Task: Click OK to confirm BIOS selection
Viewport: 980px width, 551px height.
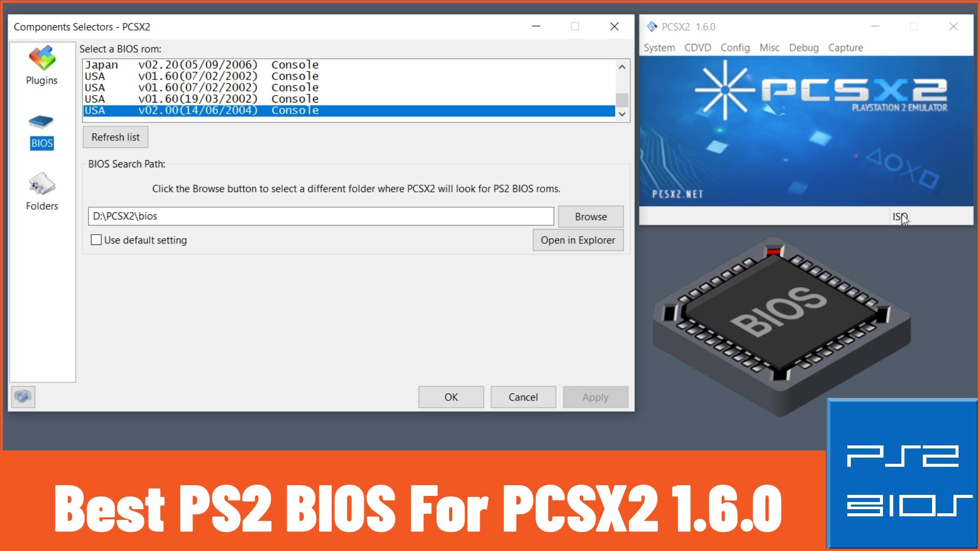Action: [450, 397]
